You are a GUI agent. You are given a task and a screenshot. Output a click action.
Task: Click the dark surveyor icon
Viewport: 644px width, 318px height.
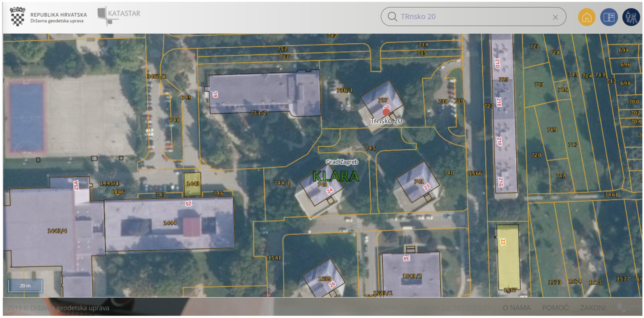(x=631, y=17)
